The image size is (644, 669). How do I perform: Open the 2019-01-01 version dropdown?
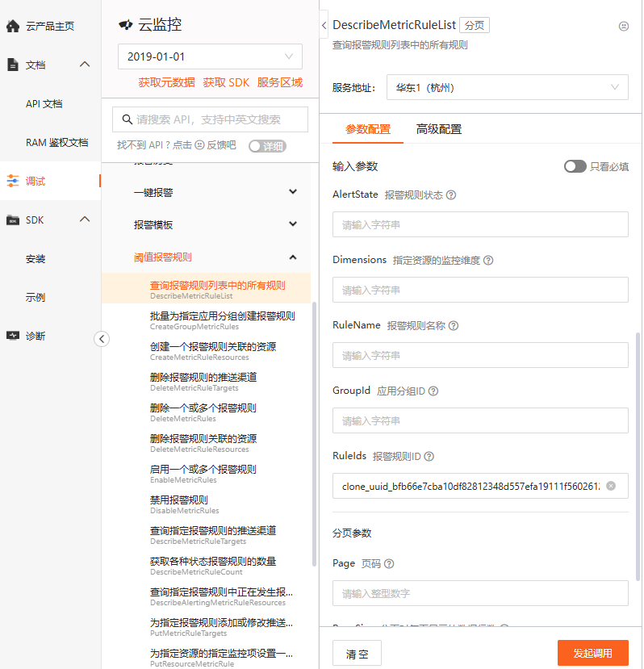pos(210,56)
